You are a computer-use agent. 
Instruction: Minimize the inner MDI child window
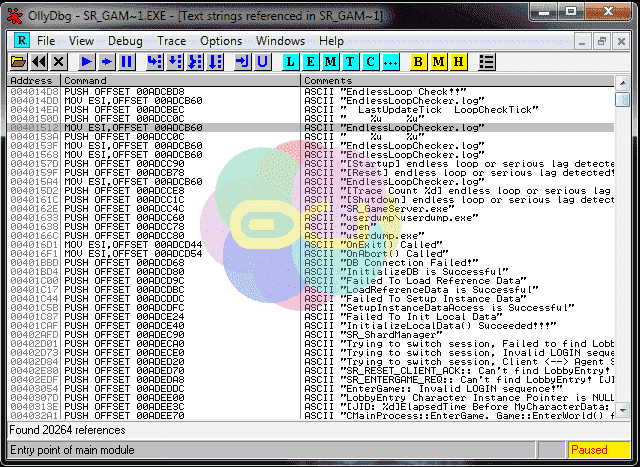pyautogui.click(x=582, y=41)
